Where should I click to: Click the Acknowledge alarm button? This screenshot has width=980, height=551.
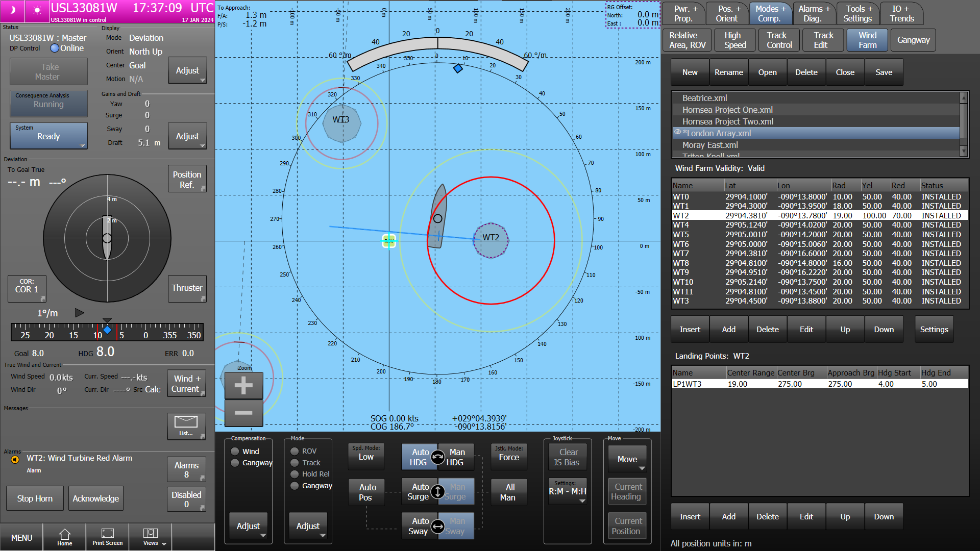point(95,498)
